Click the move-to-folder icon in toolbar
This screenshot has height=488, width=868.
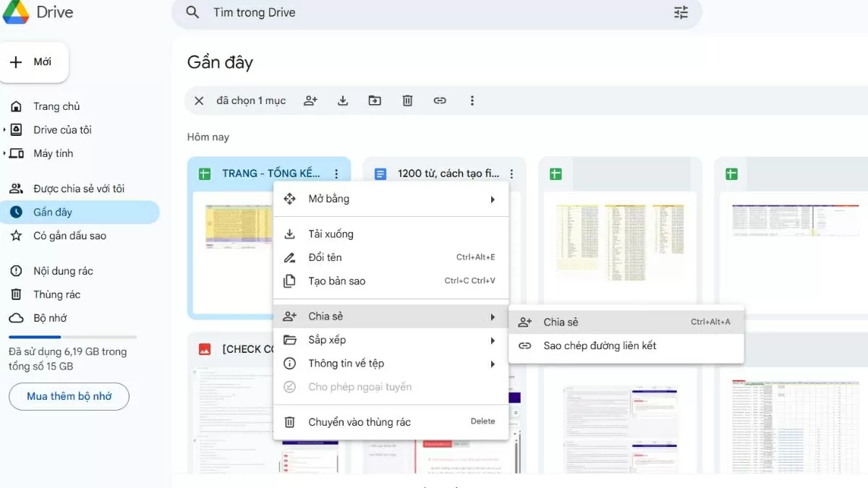pos(375,100)
